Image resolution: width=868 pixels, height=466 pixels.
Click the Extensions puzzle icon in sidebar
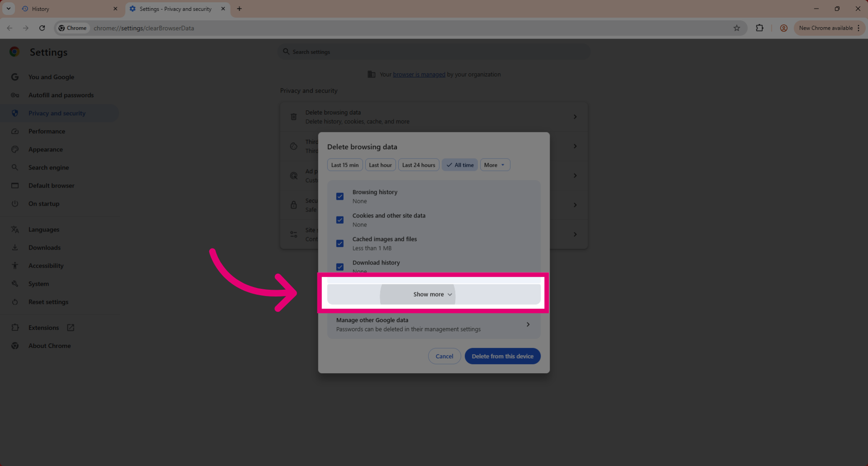coord(15,328)
